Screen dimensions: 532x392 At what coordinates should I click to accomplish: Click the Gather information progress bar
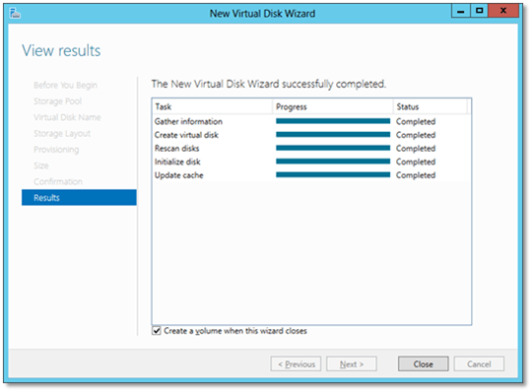tap(333, 121)
